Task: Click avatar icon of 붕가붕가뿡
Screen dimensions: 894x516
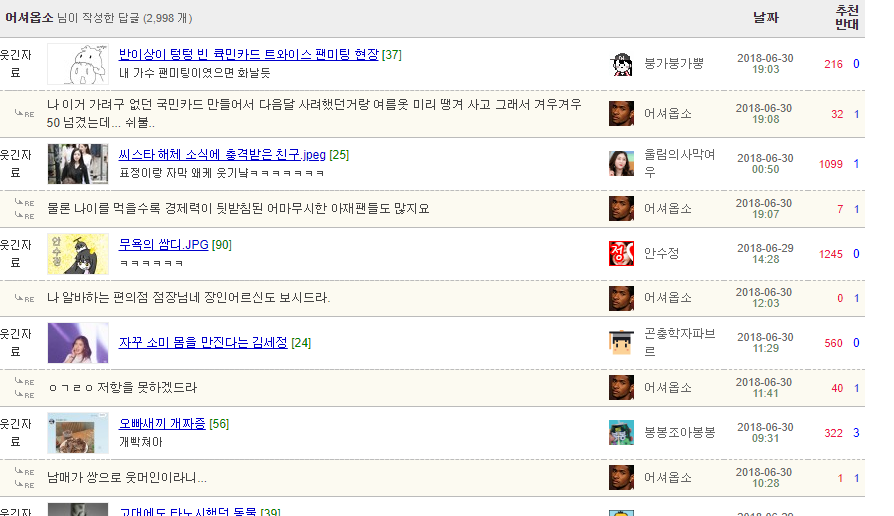Action: click(621, 64)
